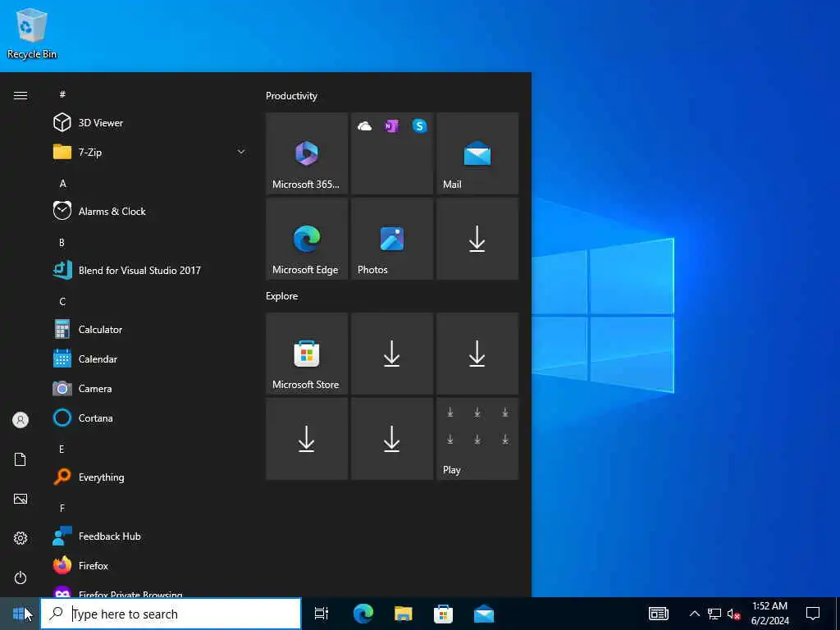Click the letter A index header
The image size is (840, 630).
[62, 184]
